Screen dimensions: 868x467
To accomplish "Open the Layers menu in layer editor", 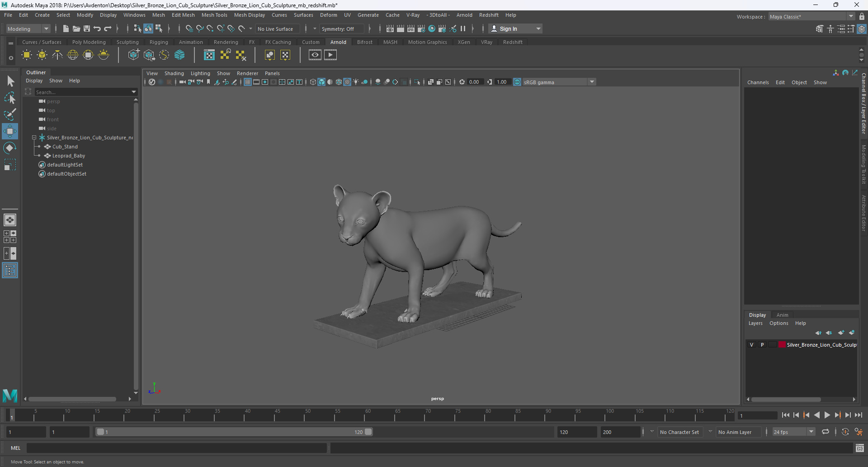I will point(755,323).
